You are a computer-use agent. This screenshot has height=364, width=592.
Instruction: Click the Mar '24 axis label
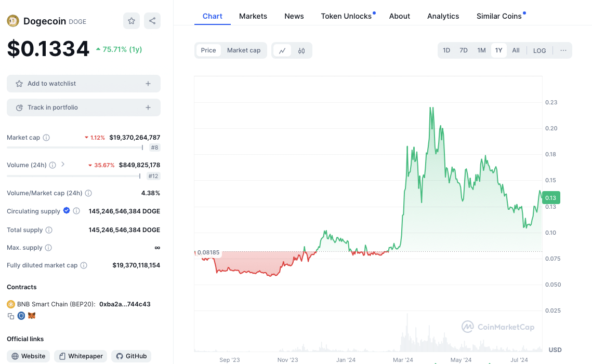403,360
